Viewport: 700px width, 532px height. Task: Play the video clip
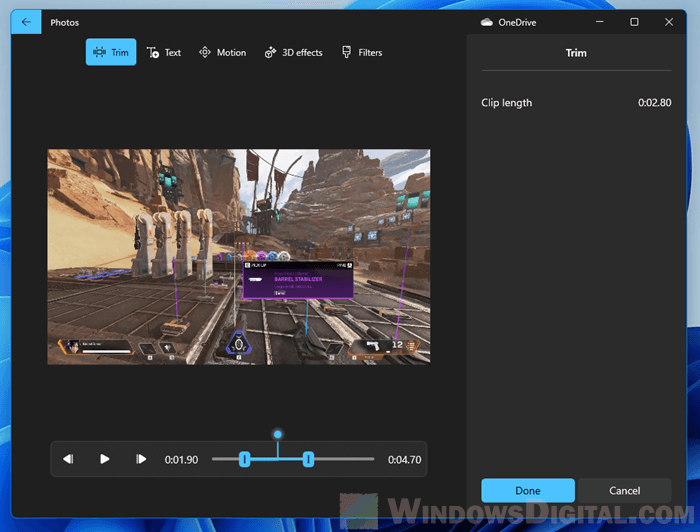tap(104, 459)
